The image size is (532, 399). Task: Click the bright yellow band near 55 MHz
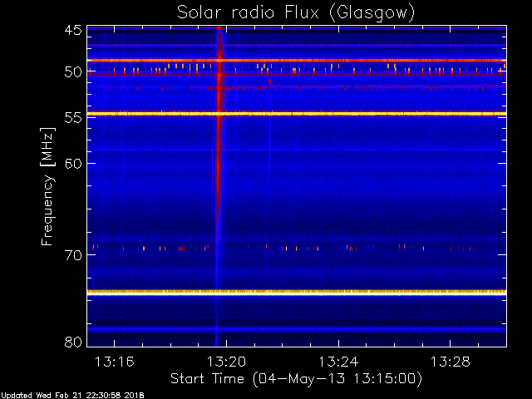(x=297, y=114)
